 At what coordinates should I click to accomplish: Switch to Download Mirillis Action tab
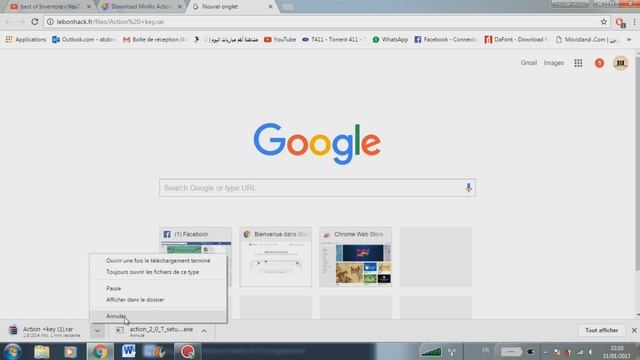click(x=141, y=7)
